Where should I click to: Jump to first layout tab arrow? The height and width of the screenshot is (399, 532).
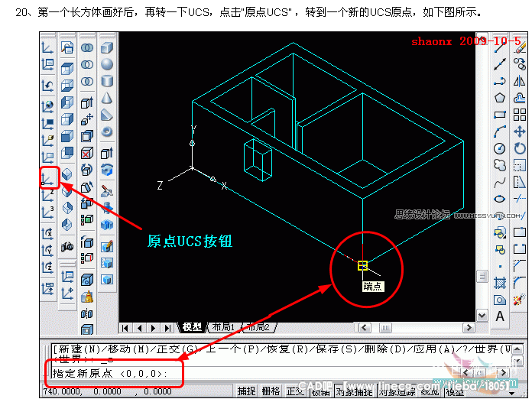pos(125,328)
